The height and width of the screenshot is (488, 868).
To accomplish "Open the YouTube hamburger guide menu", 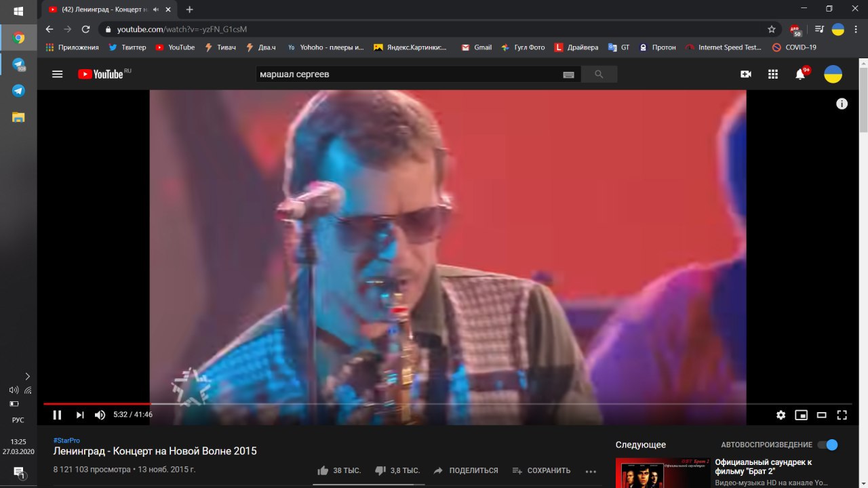I will [58, 75].
